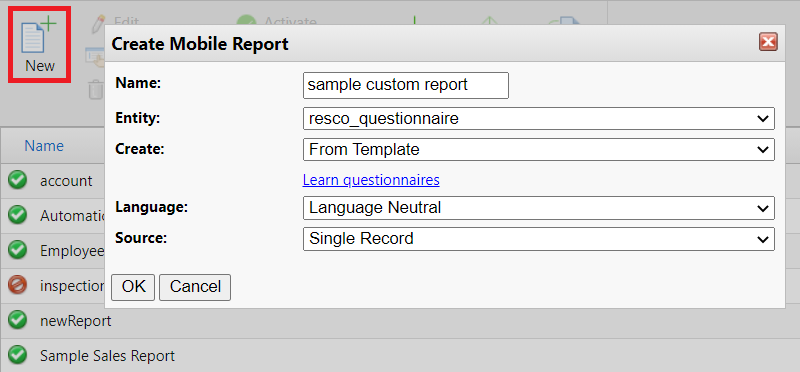Screen dimensions: 800x372
Task: Confirm with the OK button
Action: point(133,287)
